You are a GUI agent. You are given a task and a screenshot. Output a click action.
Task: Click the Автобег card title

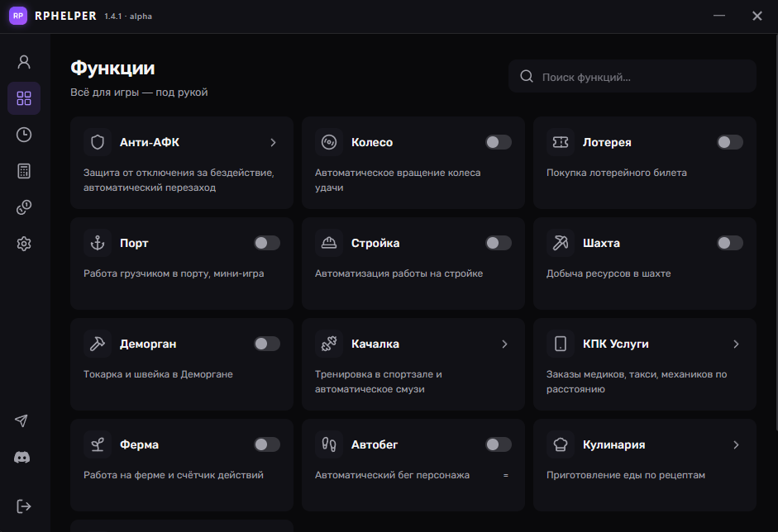(375, 444)
